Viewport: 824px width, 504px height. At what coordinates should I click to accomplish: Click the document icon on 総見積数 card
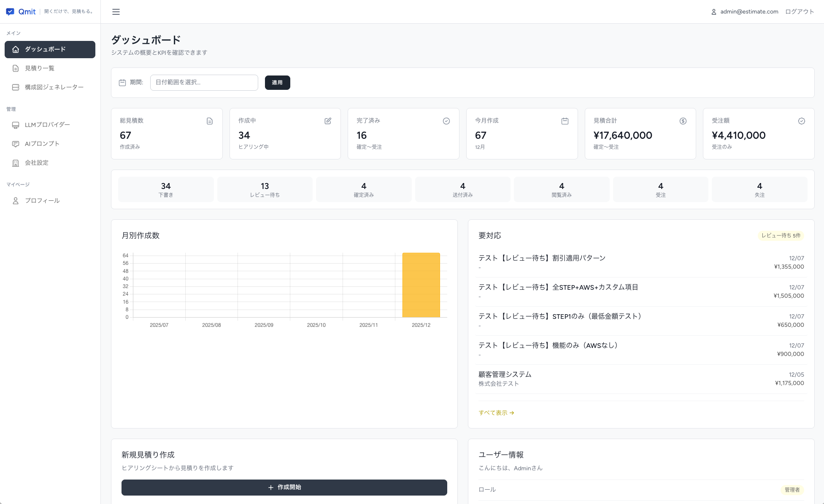pyautogui.click(x=210, y=121)
